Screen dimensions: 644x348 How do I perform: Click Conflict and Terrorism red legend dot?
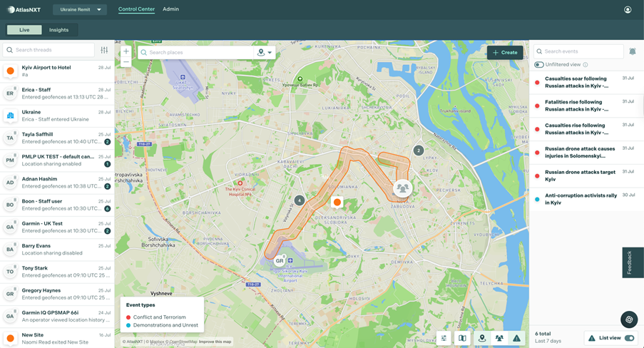point(128,317)
